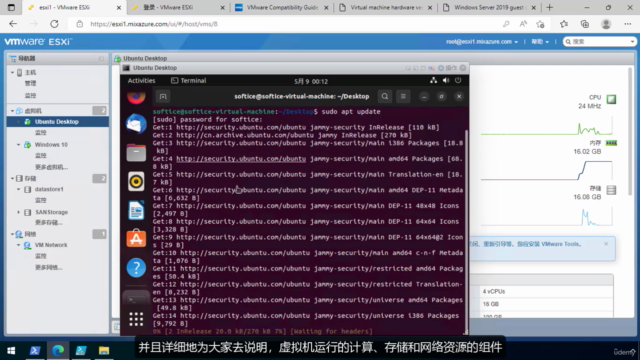Open Windows Start menu
The width and height of the screenshot is (640, 360).
click(x=11, y=350)
